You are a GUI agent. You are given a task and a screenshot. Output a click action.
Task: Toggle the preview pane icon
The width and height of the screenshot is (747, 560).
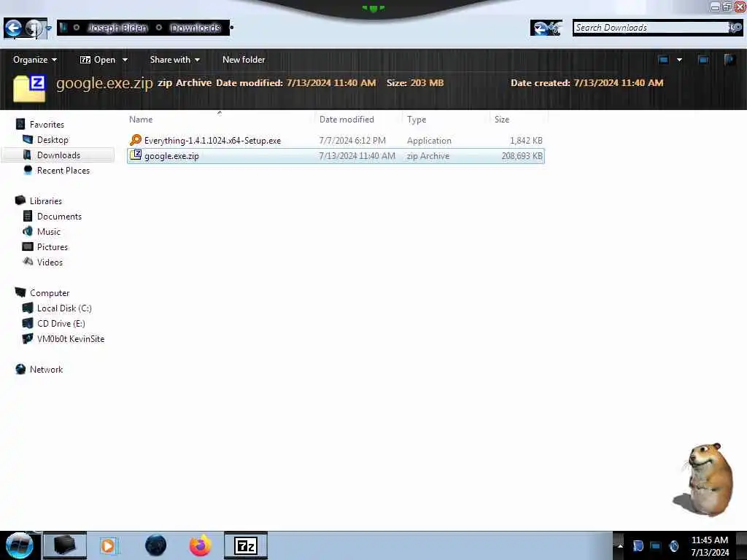pos(703,60)
